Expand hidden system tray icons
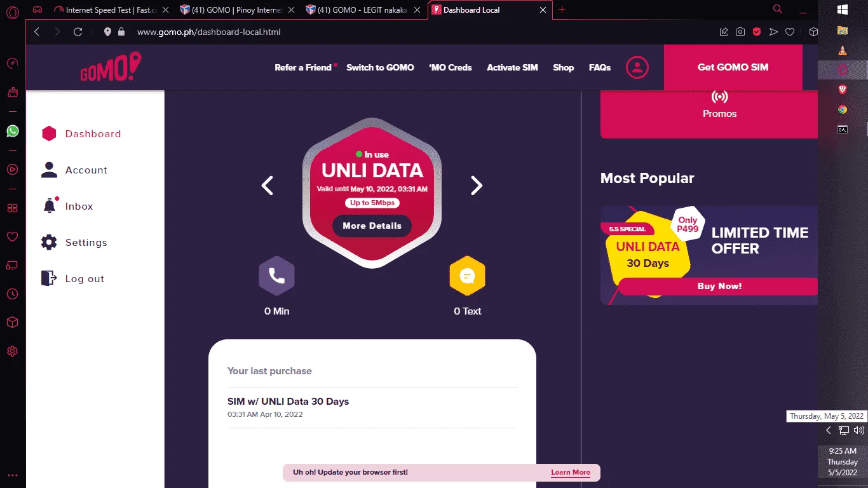The height and width of the screenshot is (488, 868). click(829, 430)
